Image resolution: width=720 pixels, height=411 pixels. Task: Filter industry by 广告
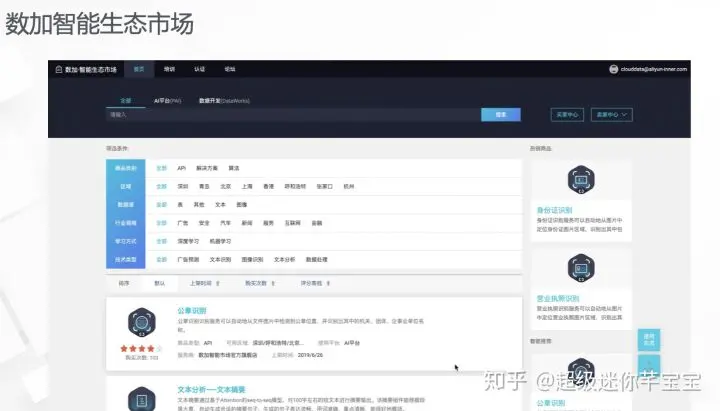(183, 223)
